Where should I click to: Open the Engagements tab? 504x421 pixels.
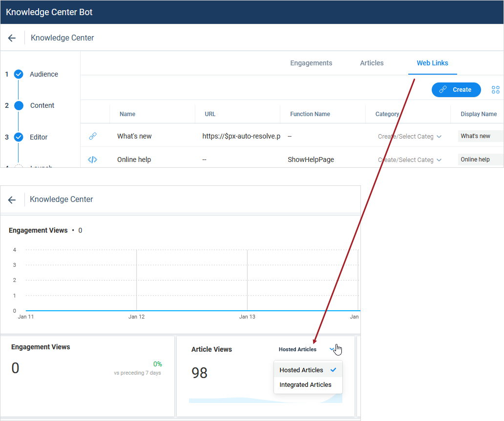pyautogui.click(x=311, y=63)
